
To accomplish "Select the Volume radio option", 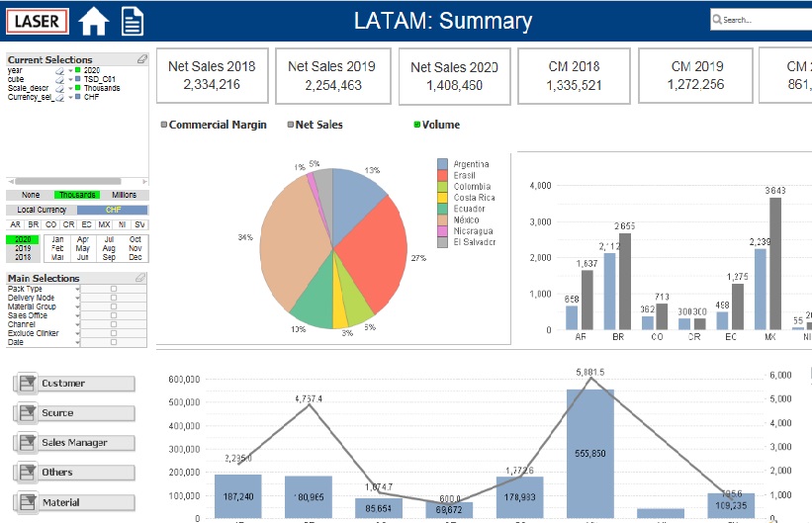I will point(416,125).
